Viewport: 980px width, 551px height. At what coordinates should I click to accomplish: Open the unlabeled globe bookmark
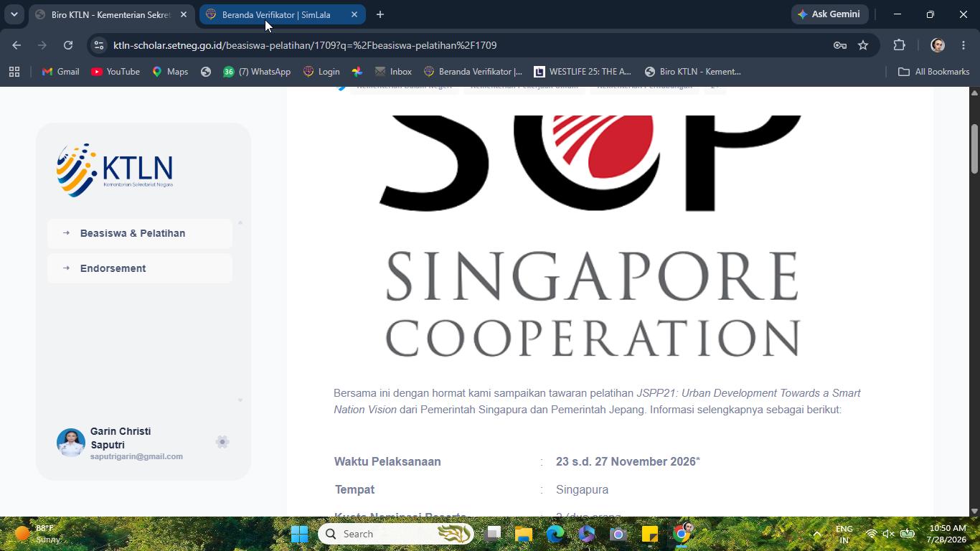point(206,72)
